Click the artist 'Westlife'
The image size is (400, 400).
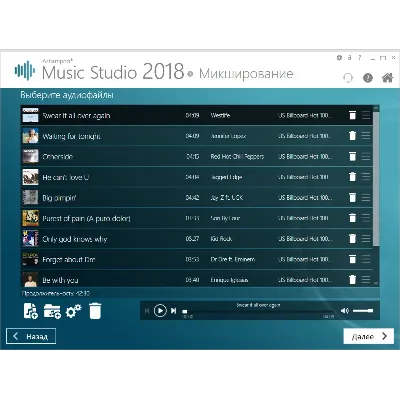coord(220,115)
